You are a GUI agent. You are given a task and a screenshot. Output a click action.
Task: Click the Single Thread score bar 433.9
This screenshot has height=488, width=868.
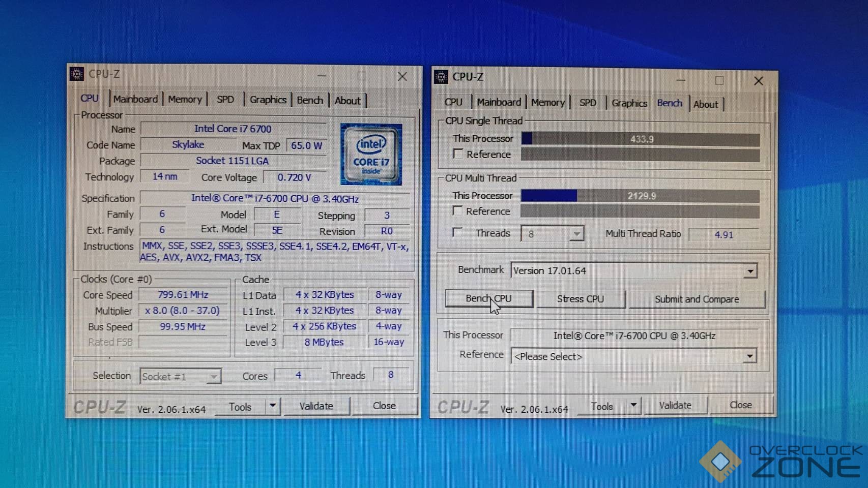(641, 139)
